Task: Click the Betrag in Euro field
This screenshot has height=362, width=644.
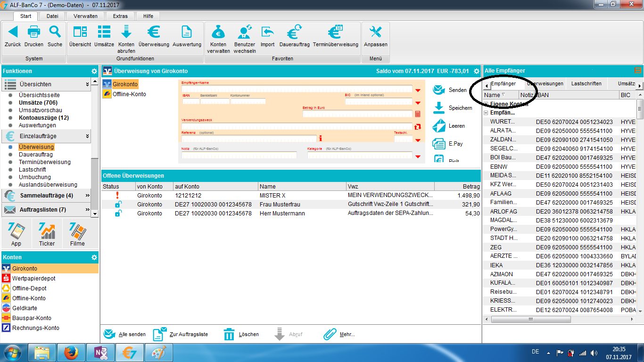Action: click(357, 114)
